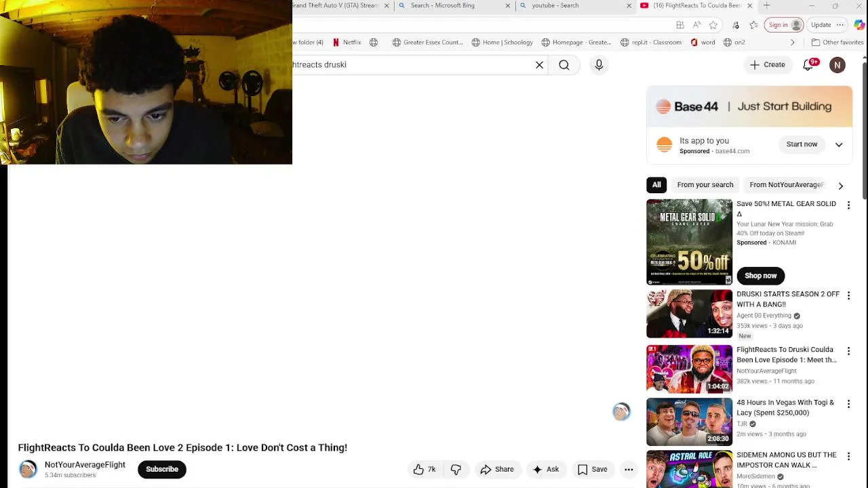Open 48 Hours In Vegas video thumbnail
The width and height of the screenshot is (868, 488).
click(690, 422)
